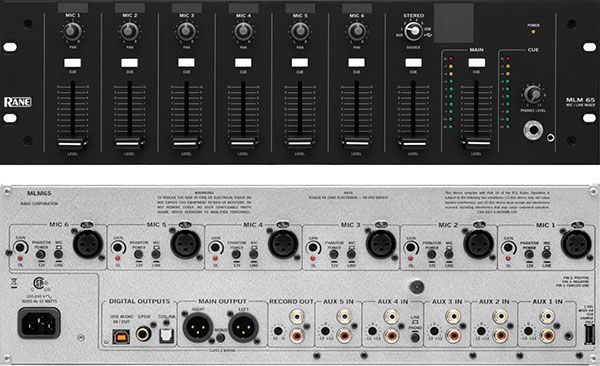This screenshot has height=366, width=600.
Task: Click the MIC 5 pan knob
Action: coord(300,31)
